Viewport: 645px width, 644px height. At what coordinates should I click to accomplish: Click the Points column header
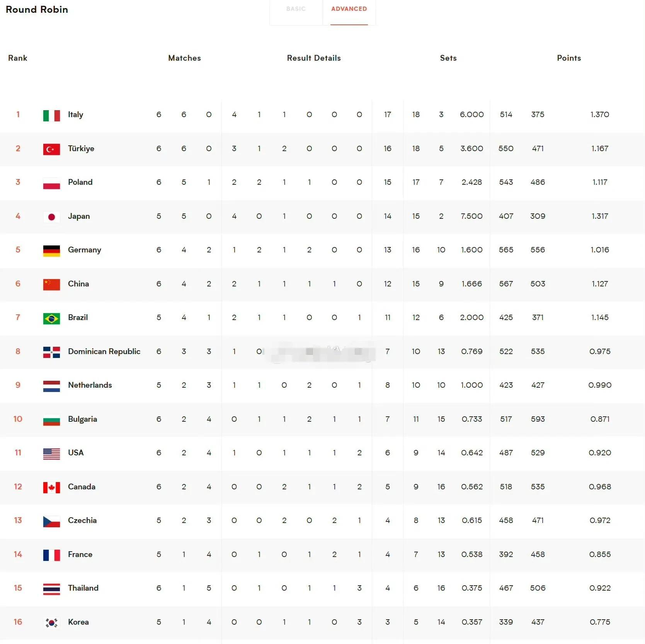[x=569, y=58]
